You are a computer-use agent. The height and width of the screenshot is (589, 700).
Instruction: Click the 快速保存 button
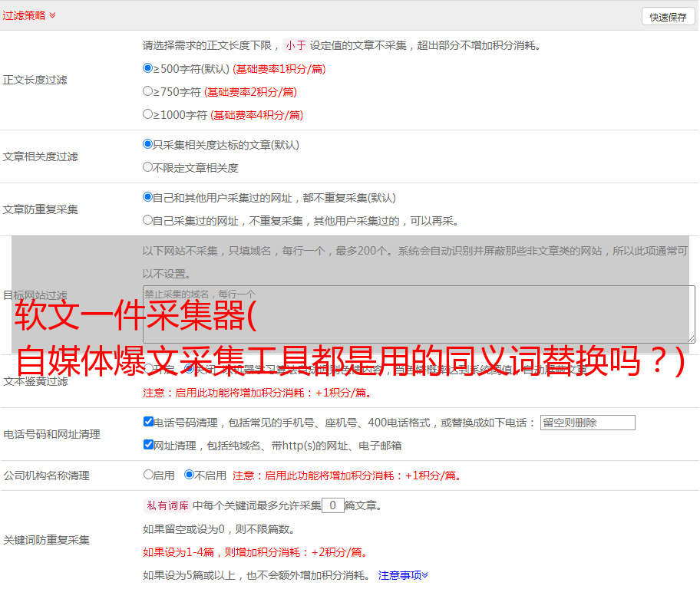point(668,17)
